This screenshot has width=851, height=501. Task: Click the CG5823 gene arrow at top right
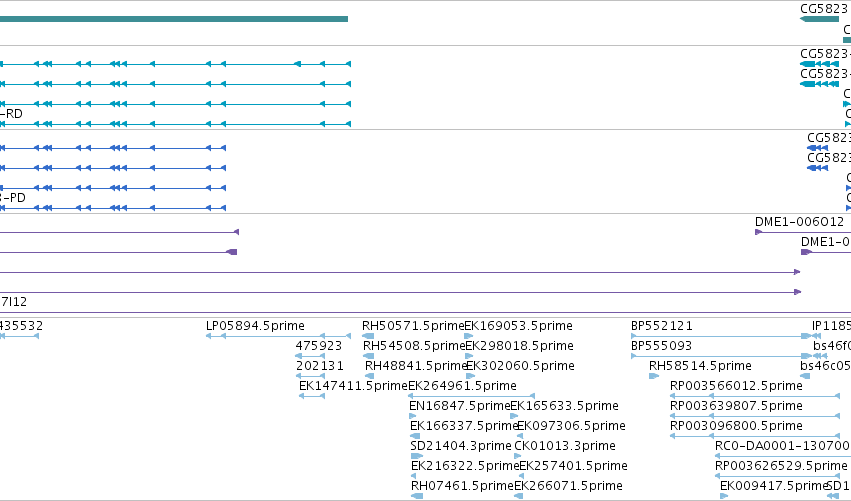820,20
